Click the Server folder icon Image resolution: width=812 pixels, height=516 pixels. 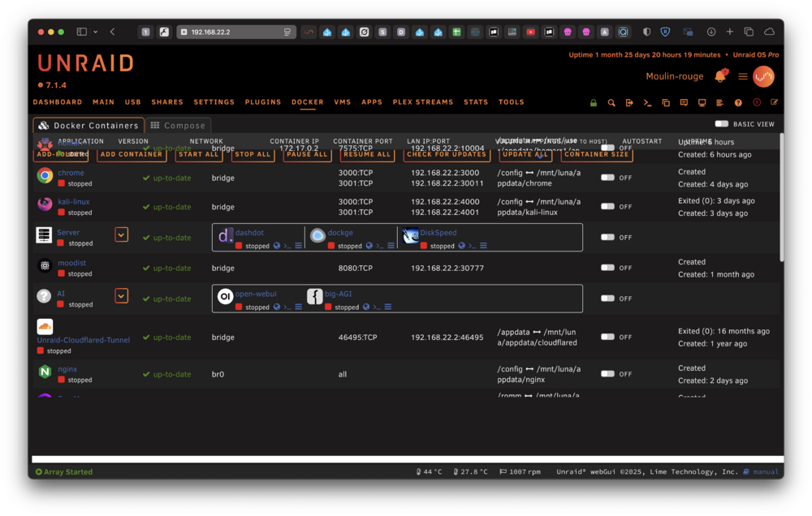pyautogui.click(x=44, y=235)
